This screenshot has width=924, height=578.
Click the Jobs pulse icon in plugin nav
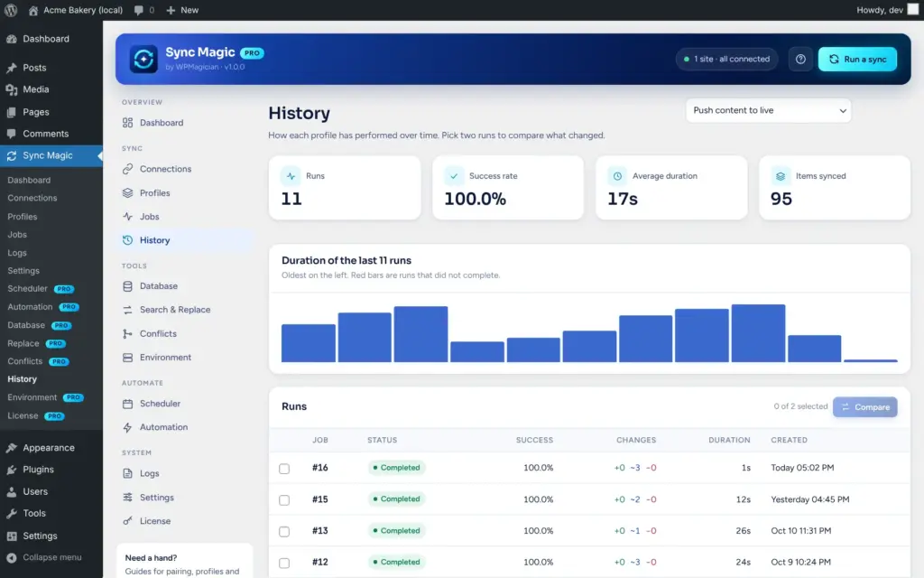pyautogui.click(x=127, y=217)
